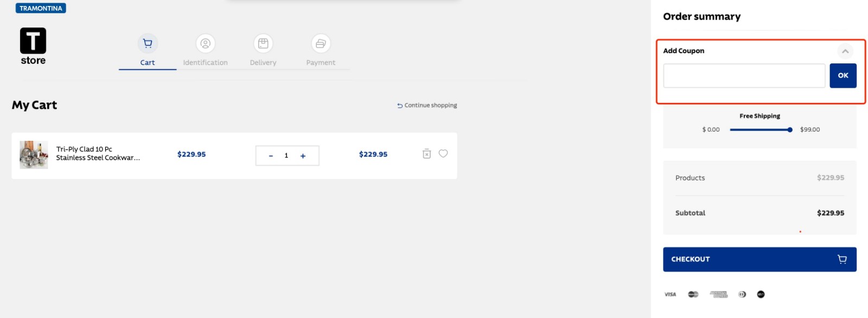Collapse the Add Coupon section chevron
This screenshot has height=318, width=868.
(x=845, y=51)
